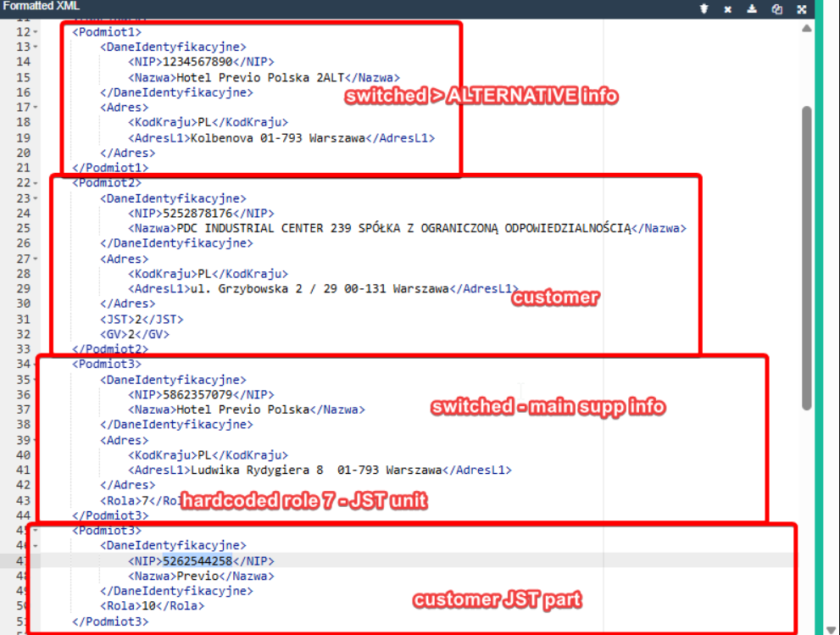This screenshot has height=635, width=840.
Task: Collapse the Podmiot2 node at line 22
Action: (x=34, y=183)
